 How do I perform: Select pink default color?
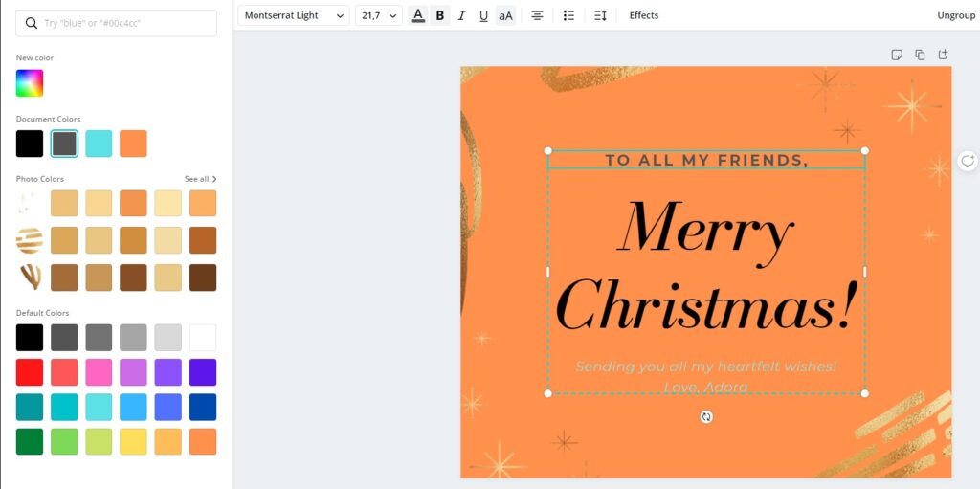point(99,372)
